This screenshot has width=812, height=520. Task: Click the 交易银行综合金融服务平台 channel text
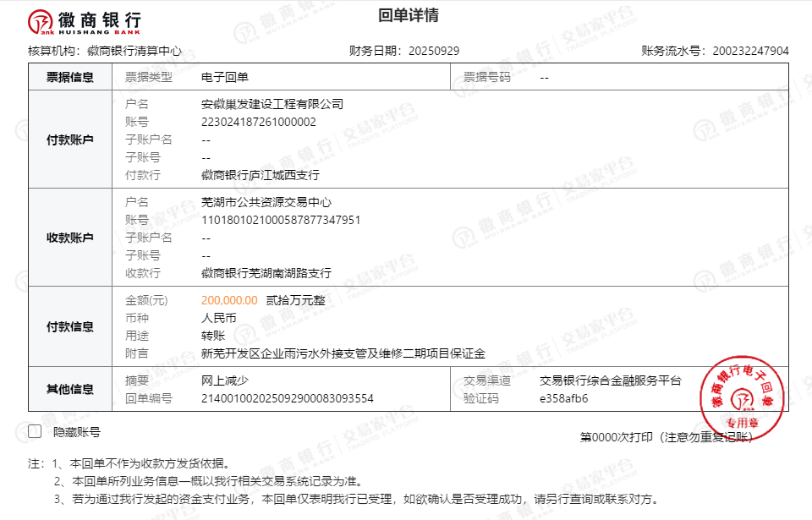(610, 380)
